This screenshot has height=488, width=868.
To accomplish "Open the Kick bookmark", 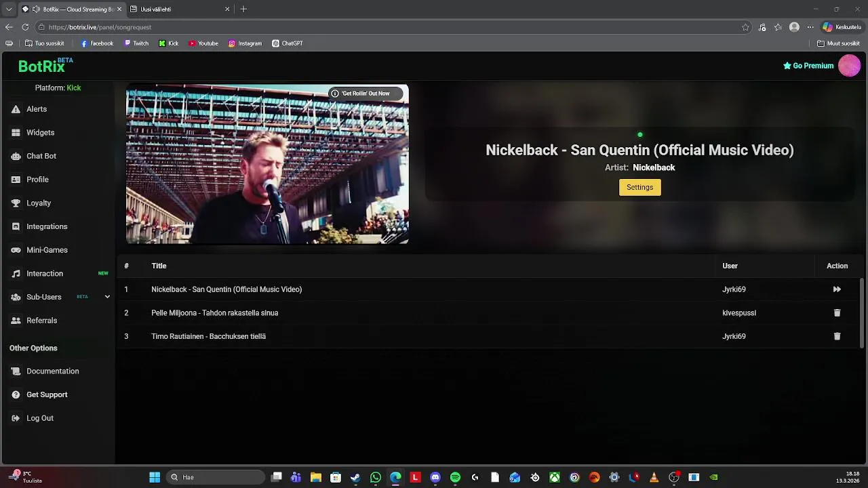I will click(169, 43).
